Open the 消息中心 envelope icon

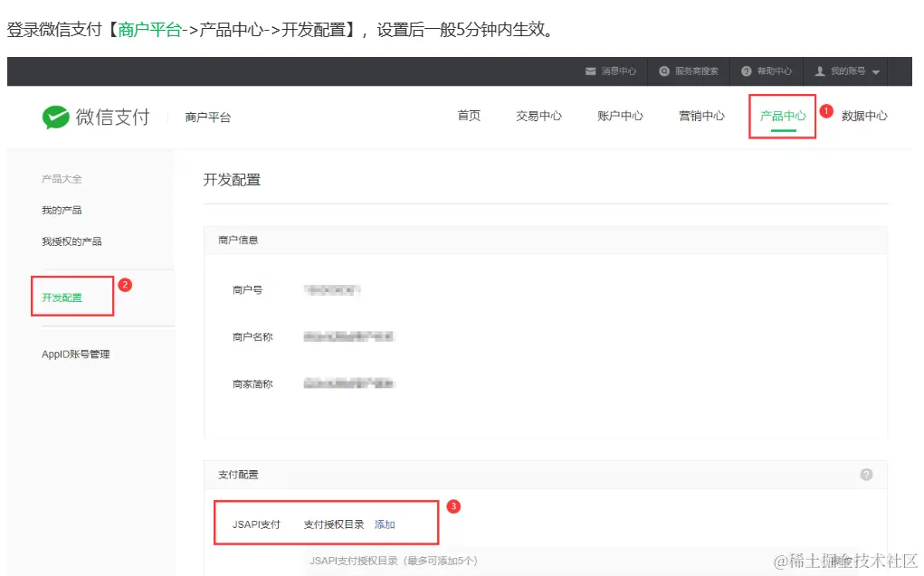(x=590, y=71)
